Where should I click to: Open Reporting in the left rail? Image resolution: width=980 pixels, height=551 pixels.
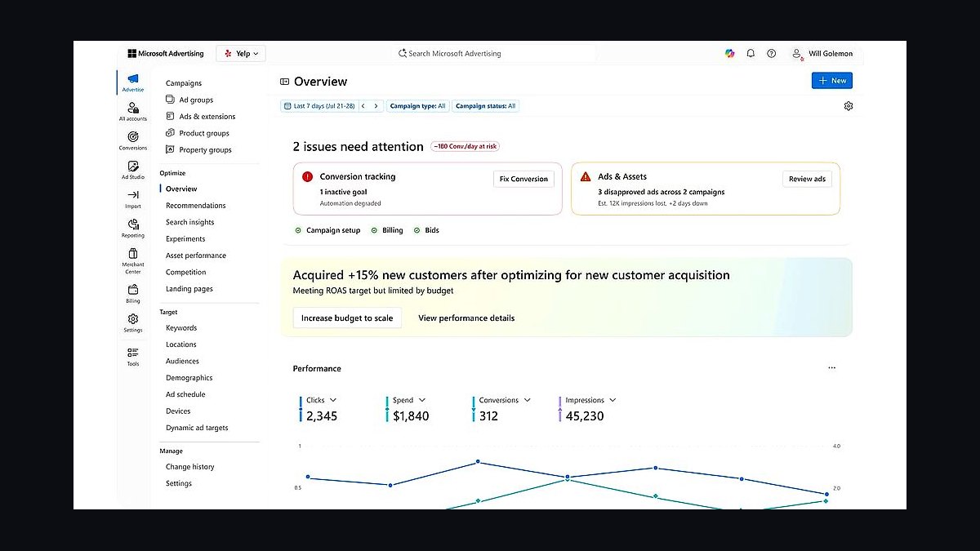[x=132, y=228]
